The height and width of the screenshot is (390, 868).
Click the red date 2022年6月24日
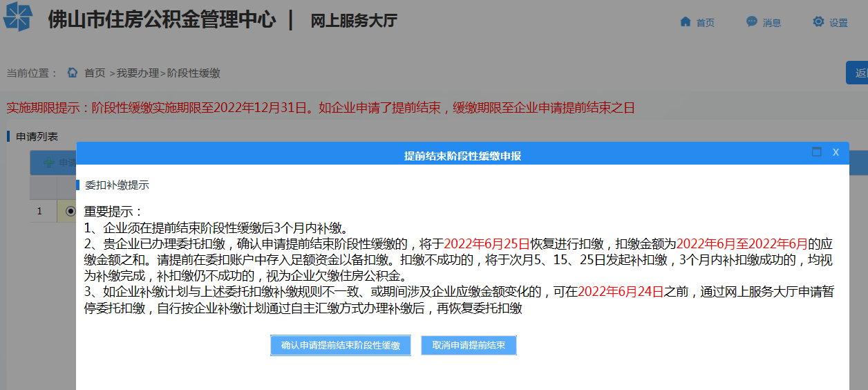[621, 292]
